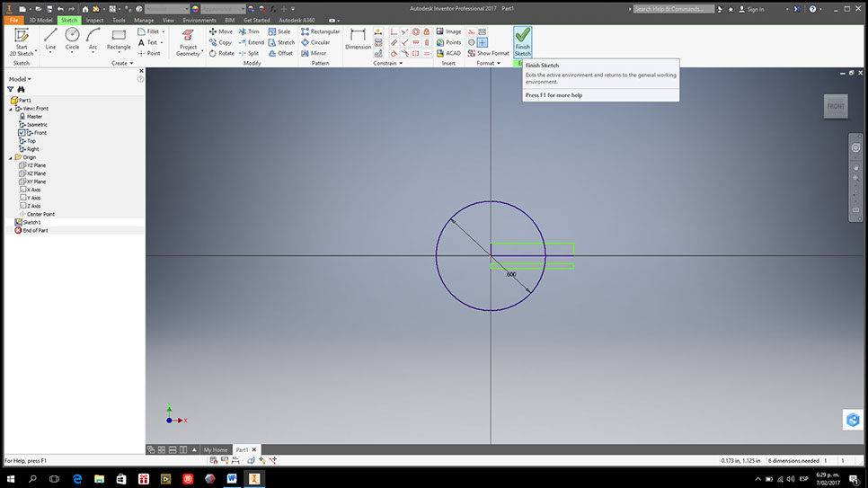Toggle the Front view checkbox
Screen dimensions: 868x488
22,133
